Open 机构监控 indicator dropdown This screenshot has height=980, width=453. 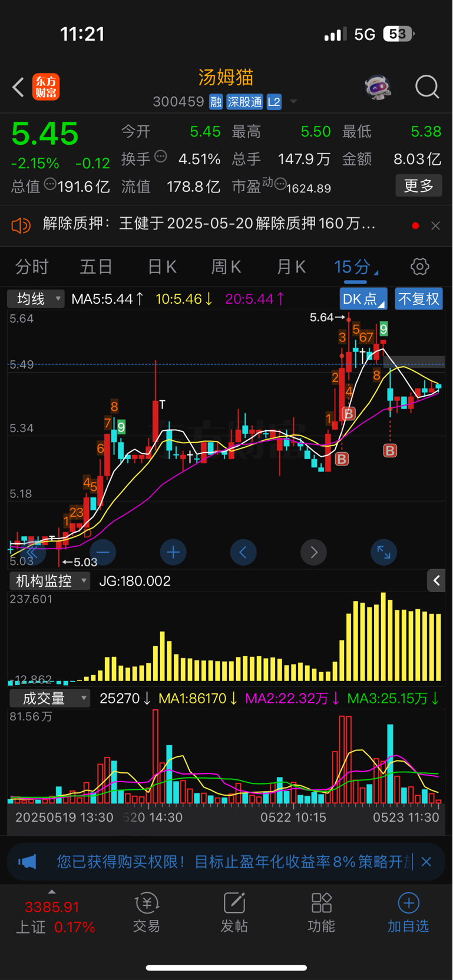49,581
